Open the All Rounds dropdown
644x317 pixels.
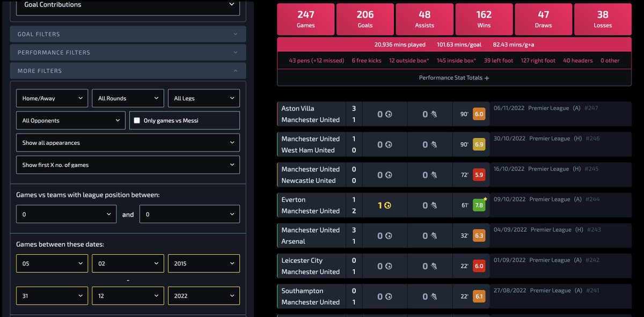click(x=128, y=98)
